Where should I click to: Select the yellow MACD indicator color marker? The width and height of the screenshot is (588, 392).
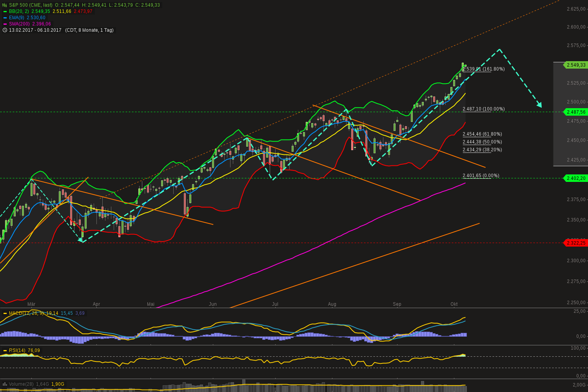tap(5, 313)
